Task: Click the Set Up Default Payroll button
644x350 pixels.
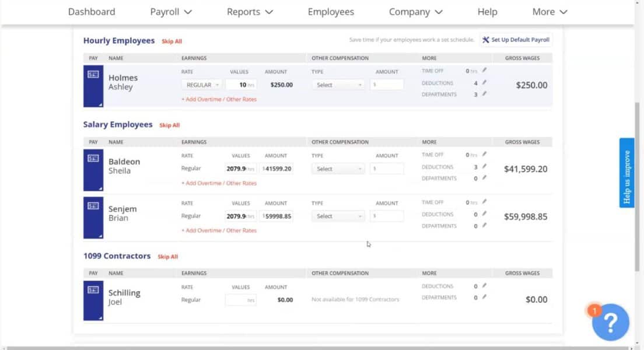Action: click(516, 40)
